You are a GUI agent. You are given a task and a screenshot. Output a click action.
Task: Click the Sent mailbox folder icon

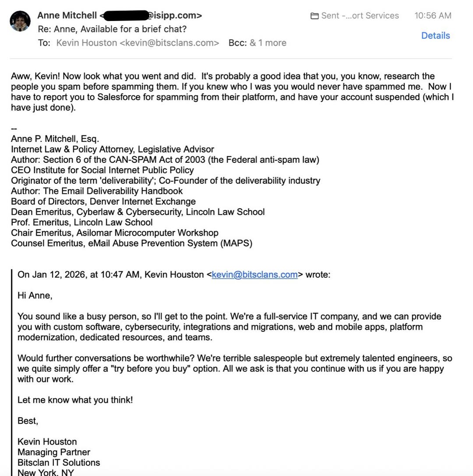pos(314,16)
